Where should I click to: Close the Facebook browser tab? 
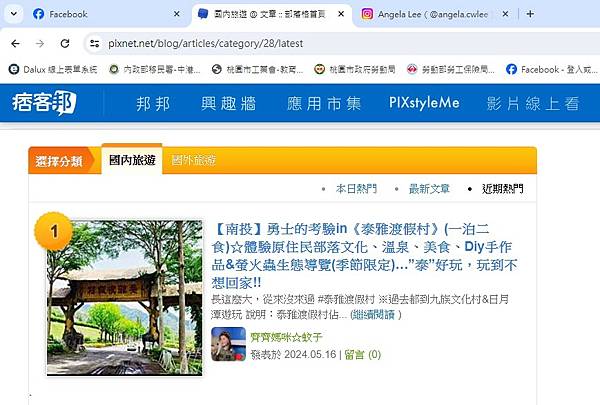(176, 14)
